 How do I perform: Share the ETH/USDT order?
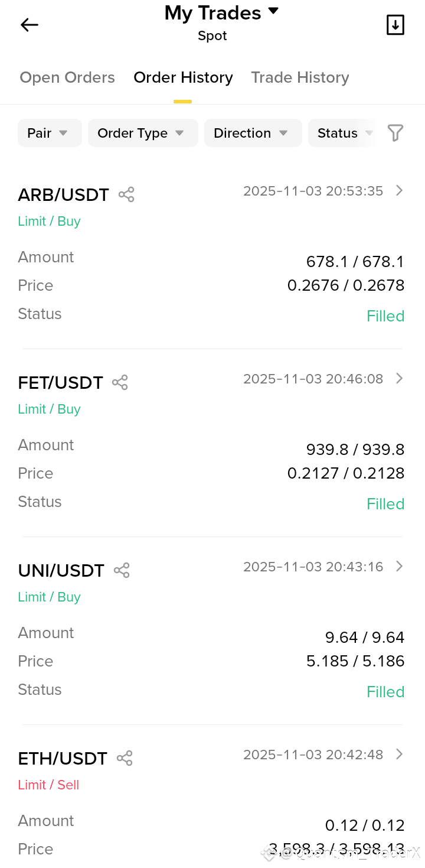click(125, 758)
